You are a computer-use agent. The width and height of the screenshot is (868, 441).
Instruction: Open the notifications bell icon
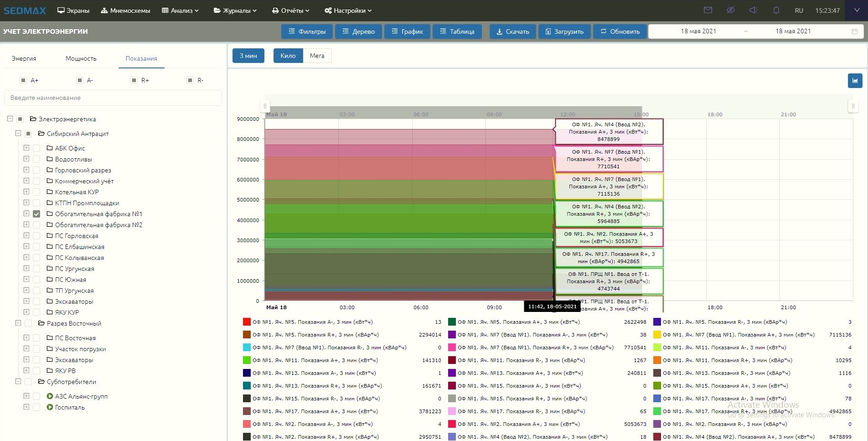(776, 10)
